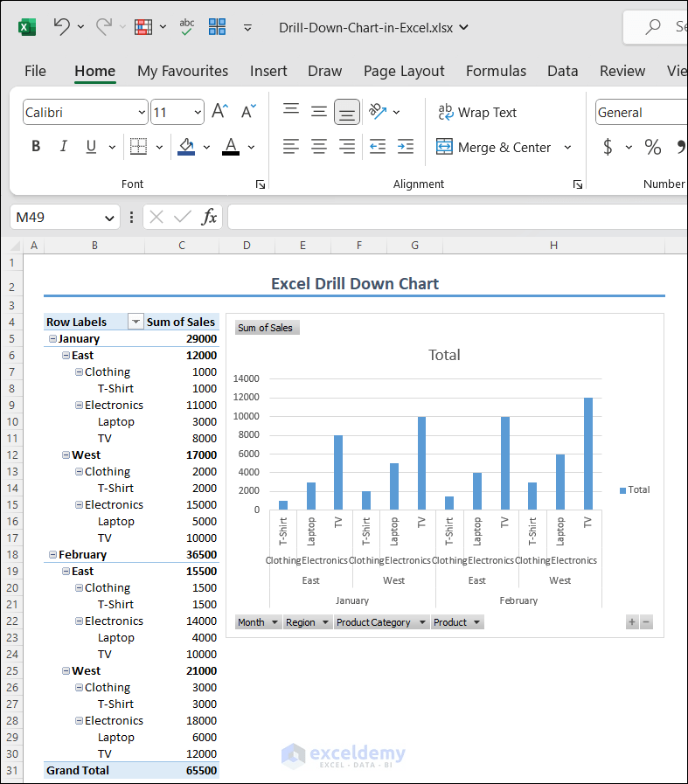Select Top Align icon
The width and height of the screenshot is (688, 784).
(x=291, y=111)
